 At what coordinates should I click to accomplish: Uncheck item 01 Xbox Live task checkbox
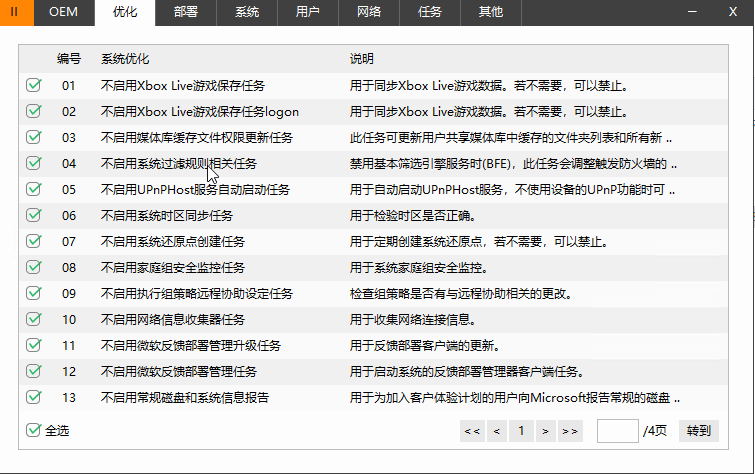click(34, 85)
